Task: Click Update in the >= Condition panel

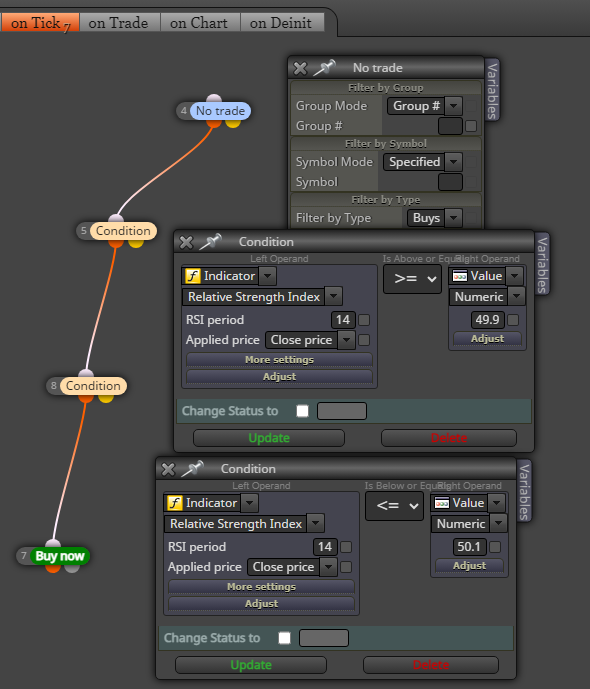Action: [269, 438]
